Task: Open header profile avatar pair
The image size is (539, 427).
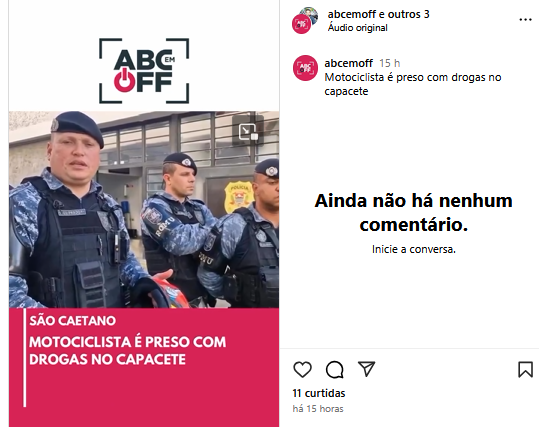Action: [305, 20]
